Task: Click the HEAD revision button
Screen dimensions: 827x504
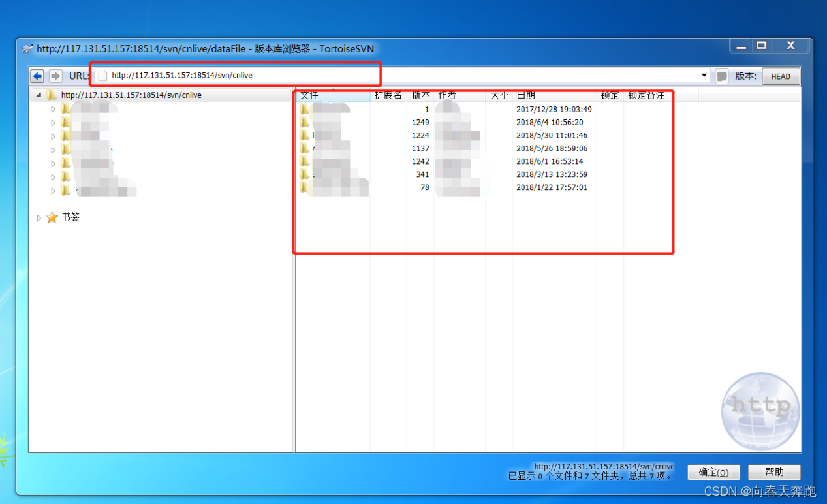Action: pos(781,76)
